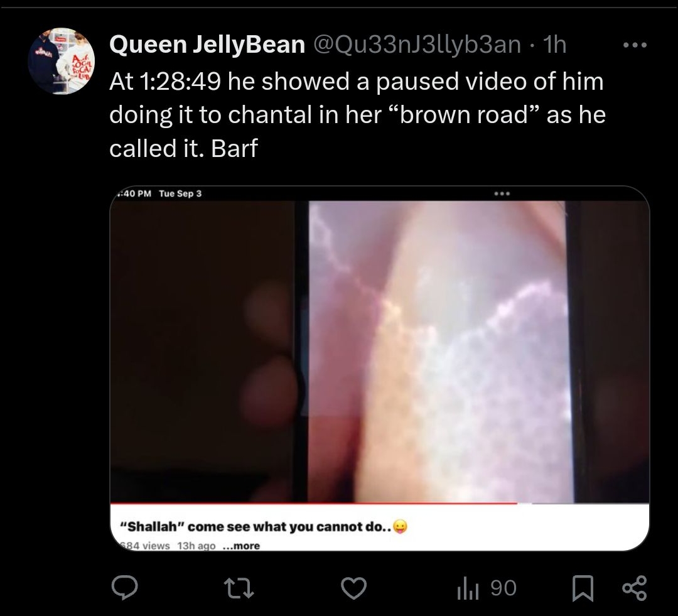This screenshot has width=678, height=616.
Task: Open the tweet's three-dot more options menu
Action: point(635,45)
